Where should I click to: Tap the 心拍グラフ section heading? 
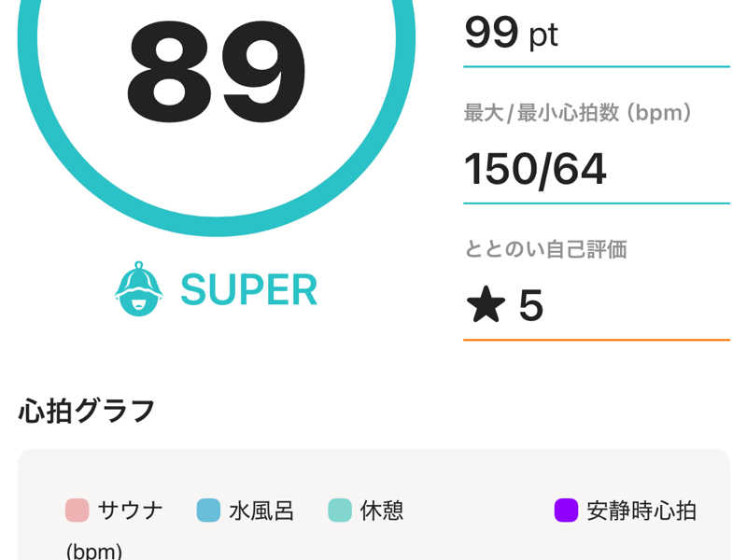pos(87,411)
